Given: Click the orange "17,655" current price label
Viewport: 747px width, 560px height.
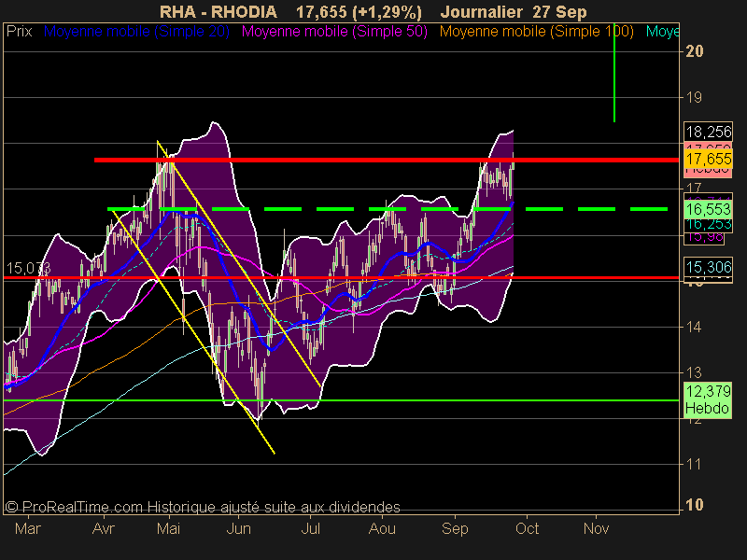Looking at the screenshot, I should (709, 159).
